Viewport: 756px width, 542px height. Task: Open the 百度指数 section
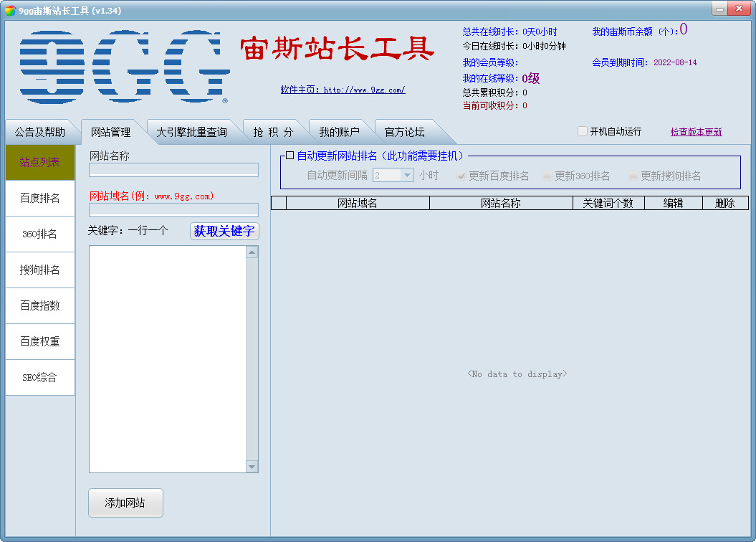[x=39, y=305]
